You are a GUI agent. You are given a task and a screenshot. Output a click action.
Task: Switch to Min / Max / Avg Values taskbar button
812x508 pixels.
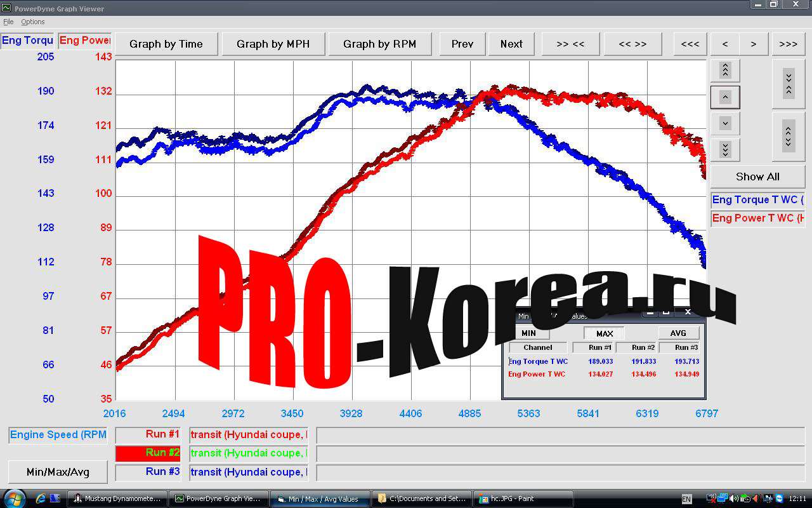coord(320,499)
